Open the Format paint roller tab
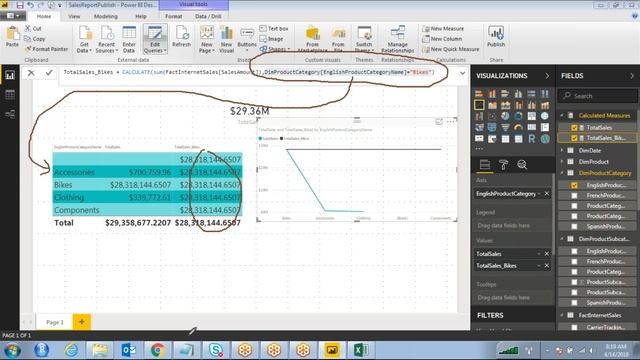640x360 pixels. point(504,164)
